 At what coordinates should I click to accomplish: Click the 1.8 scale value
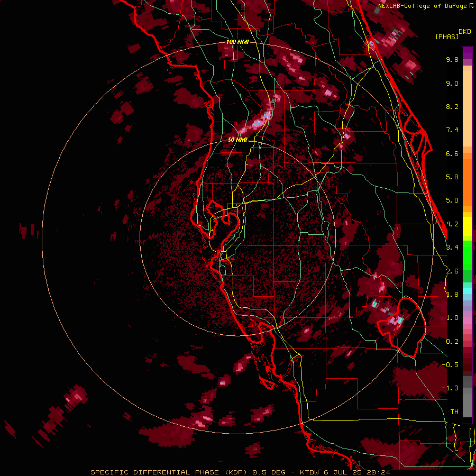pos(452,295)
